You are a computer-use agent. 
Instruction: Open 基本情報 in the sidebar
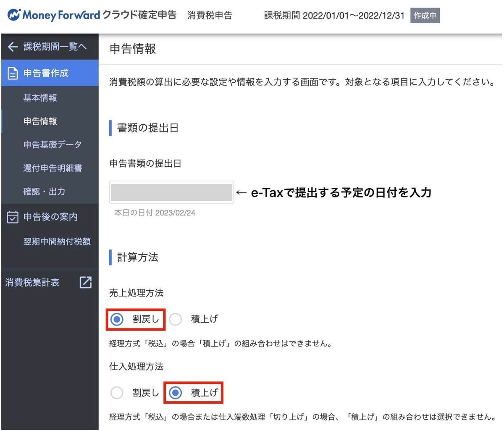click(40, 98)
